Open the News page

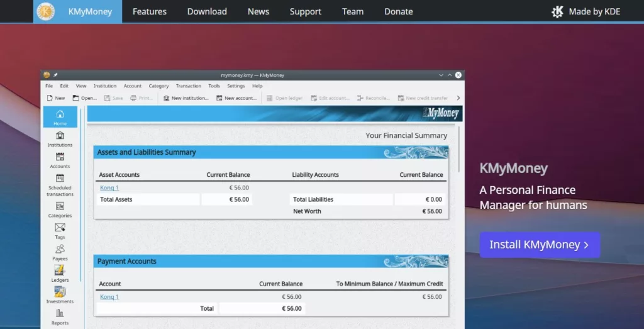point(258,11)
